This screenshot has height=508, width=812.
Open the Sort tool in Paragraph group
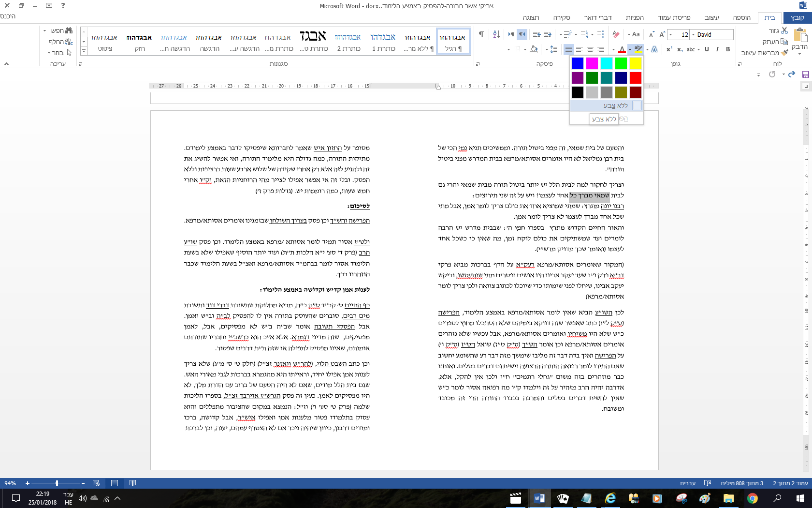496,34
